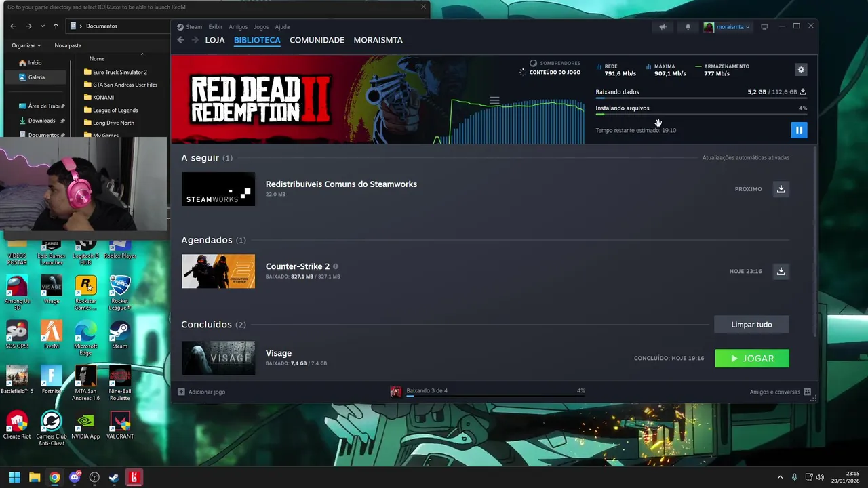This screenshot has width=868, height=488.
Task: Click Atualizações automáticas ativadas link
Action: (x=746, y=158)
